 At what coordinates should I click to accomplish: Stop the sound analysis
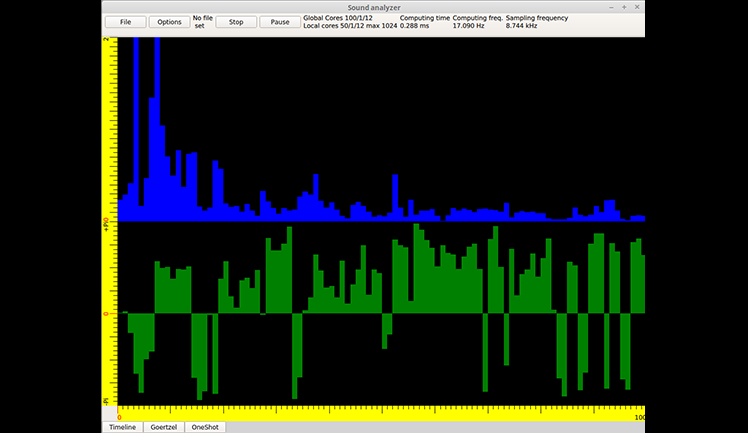236,22
